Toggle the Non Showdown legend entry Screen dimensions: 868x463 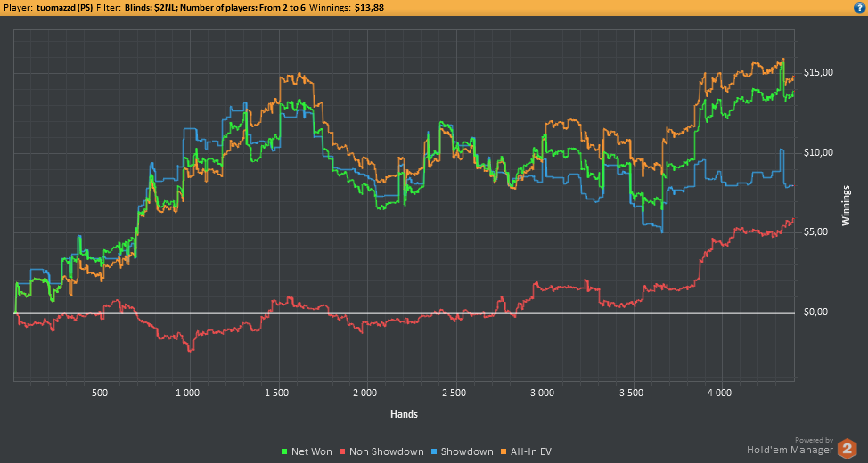[x=382, y=451]
